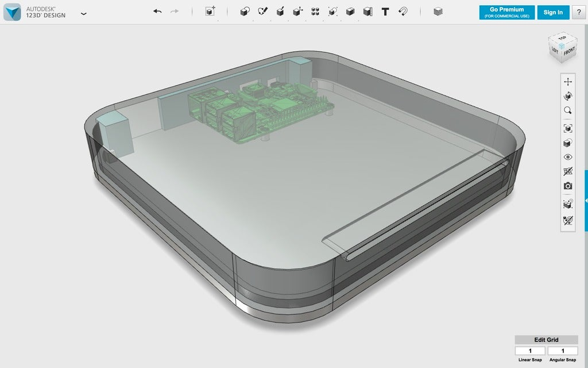Viewport: 588px width, 368px height.
Task: Open the Transform tool in toolbar
Action: [210, 11]
